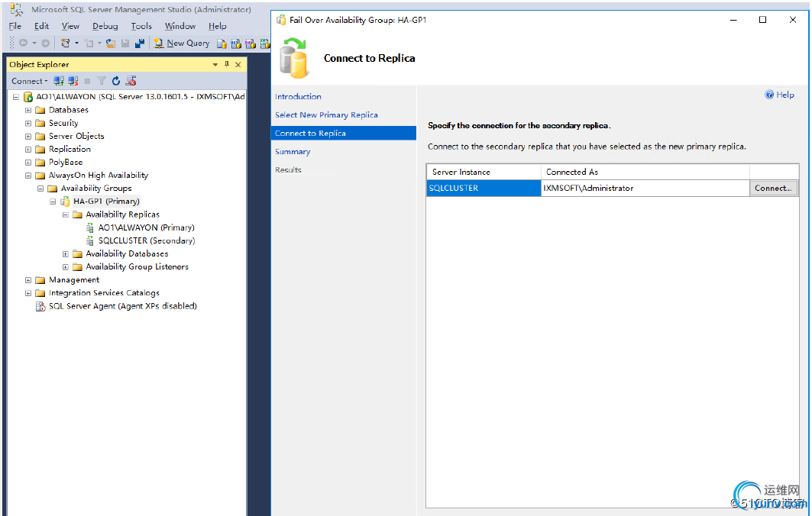Expand the Replication folder

[x=28, y=149]
